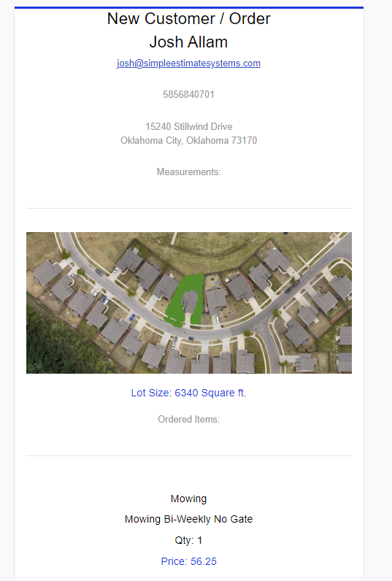This screenshot has width=392, height=581.
Task: Click the Qty: 1 line
Action: click(188, 540)
